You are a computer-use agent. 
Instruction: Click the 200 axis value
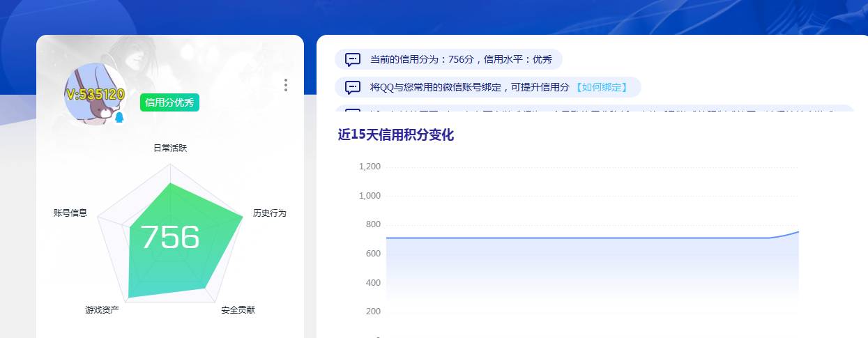[373, 312]
